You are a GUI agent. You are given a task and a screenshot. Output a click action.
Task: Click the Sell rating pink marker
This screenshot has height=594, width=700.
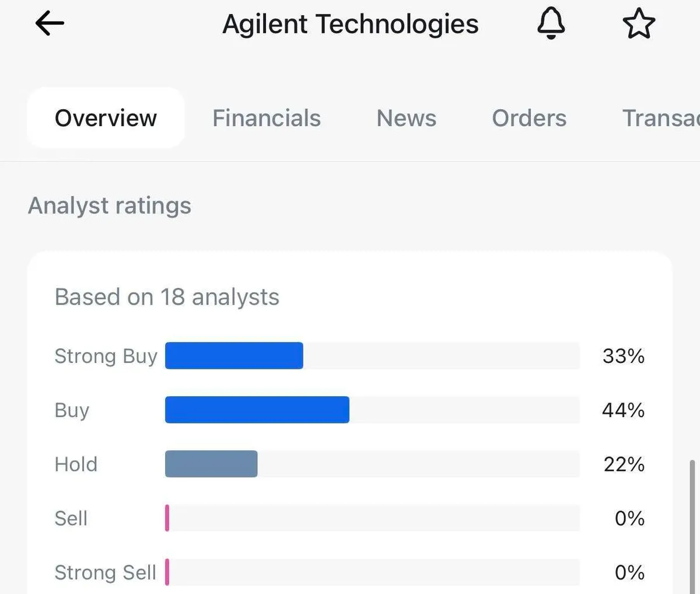tap(167, 518)
